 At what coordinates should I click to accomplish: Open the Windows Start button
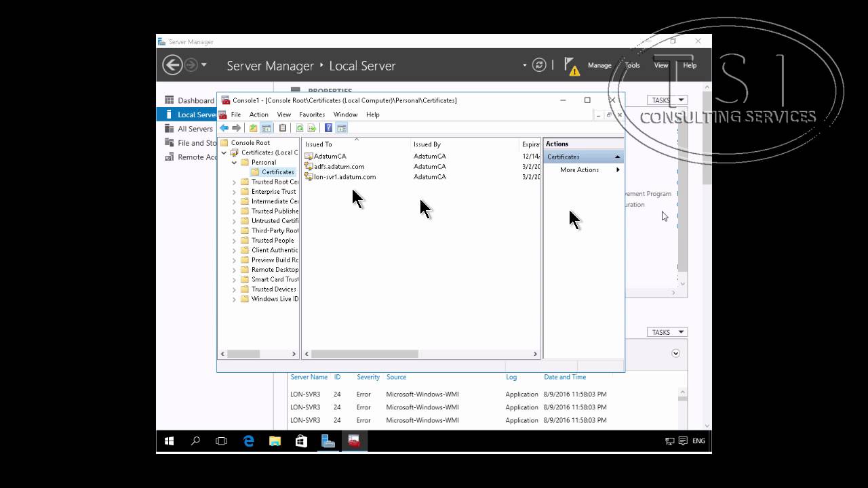click(x=170, y=441)
